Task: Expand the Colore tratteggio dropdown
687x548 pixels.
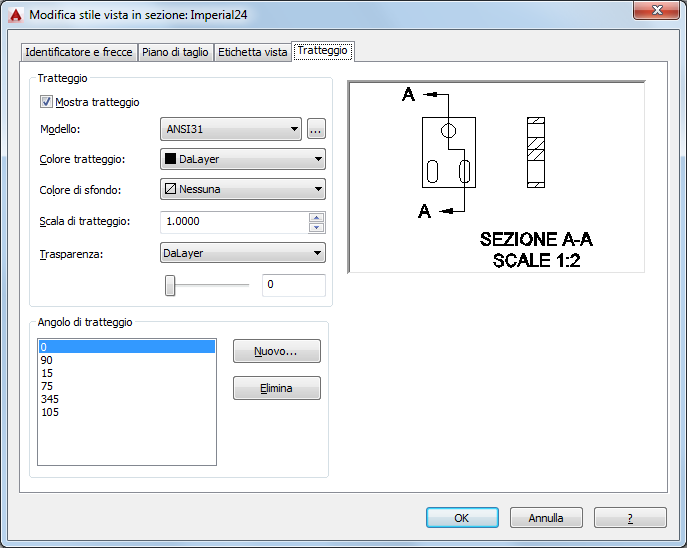Action: (x=243, y=159)
